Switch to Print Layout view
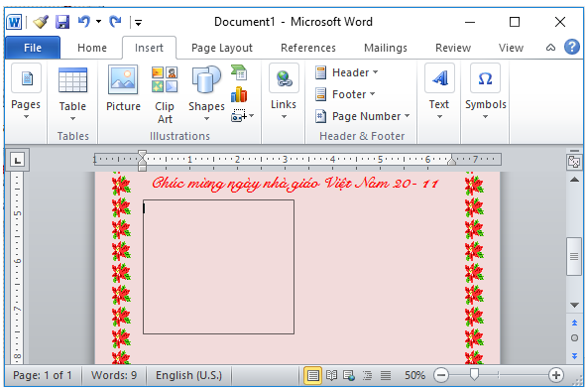Image resolution: width=588 pixels, height=390 pixels. [x=312, y=375]
